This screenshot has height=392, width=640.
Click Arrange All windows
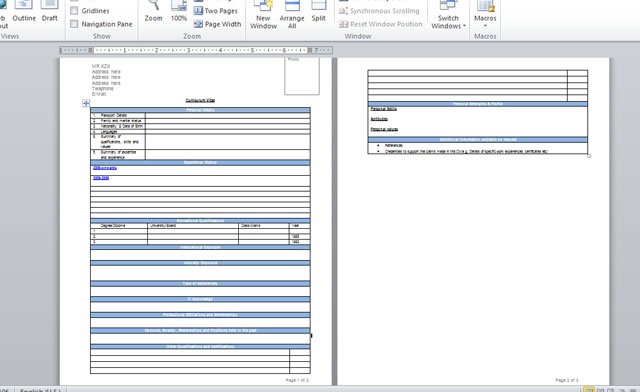(292, 15)
